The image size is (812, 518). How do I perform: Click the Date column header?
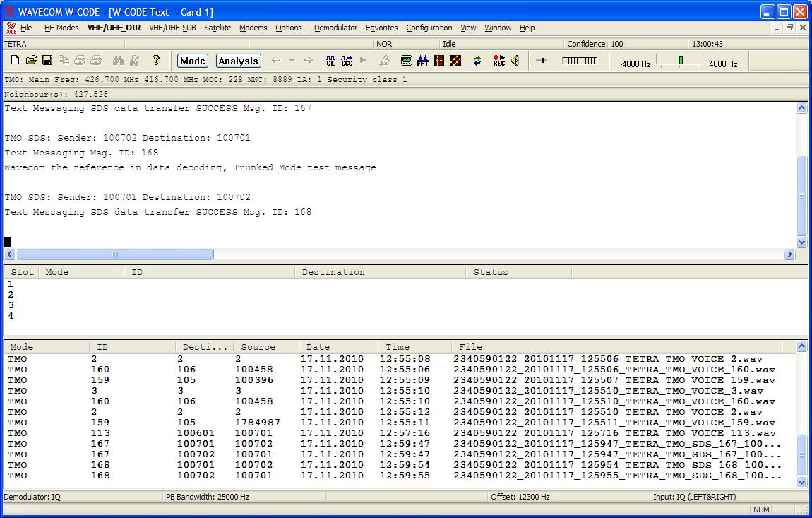coord(338,347)
